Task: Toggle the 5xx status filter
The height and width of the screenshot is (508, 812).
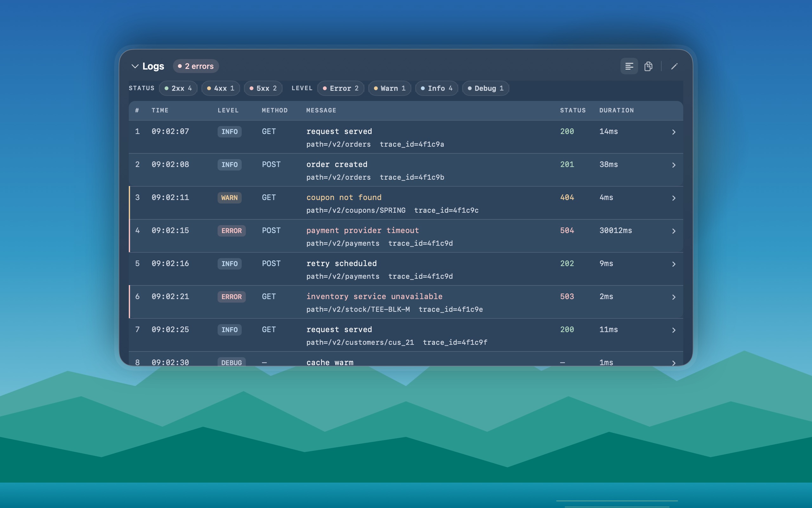Action: (263, 88)
